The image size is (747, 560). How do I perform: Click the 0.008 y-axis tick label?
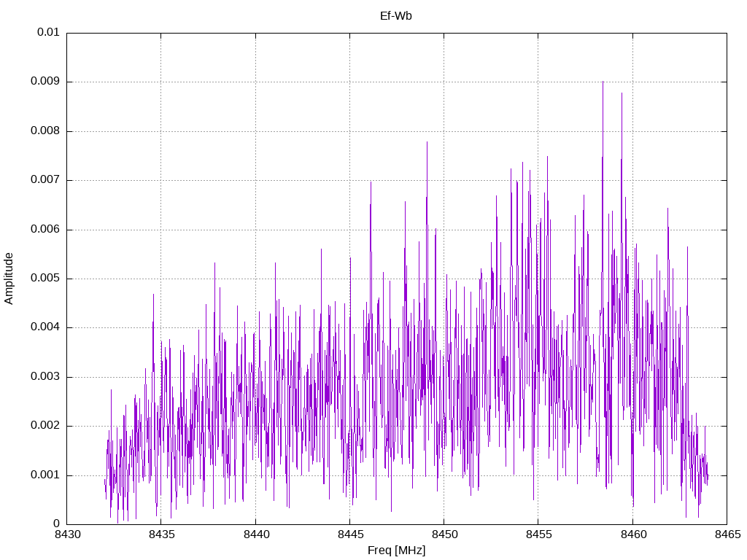pos(45,131)
